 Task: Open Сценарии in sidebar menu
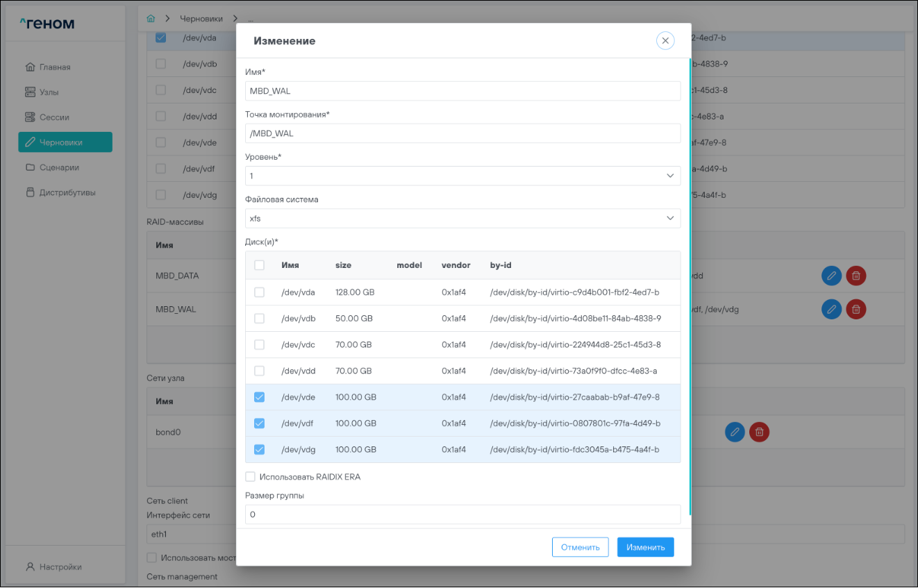coord(59,167)
